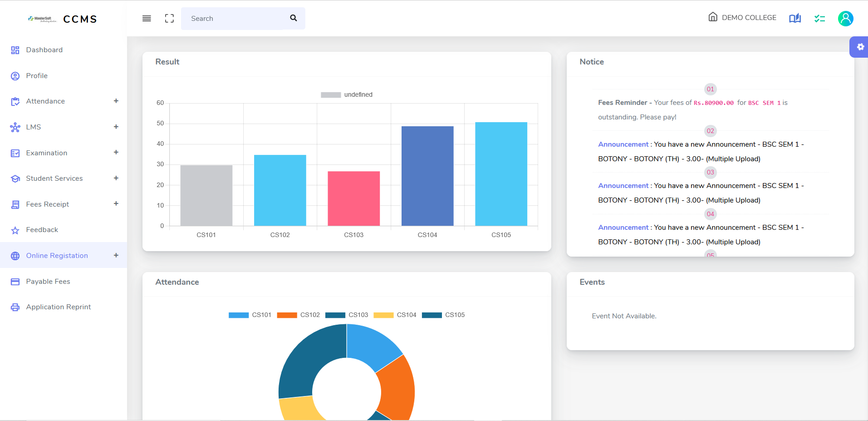Click the Feedback star icon in sidebar
The image size is (868, 421).
click(15, 230)
